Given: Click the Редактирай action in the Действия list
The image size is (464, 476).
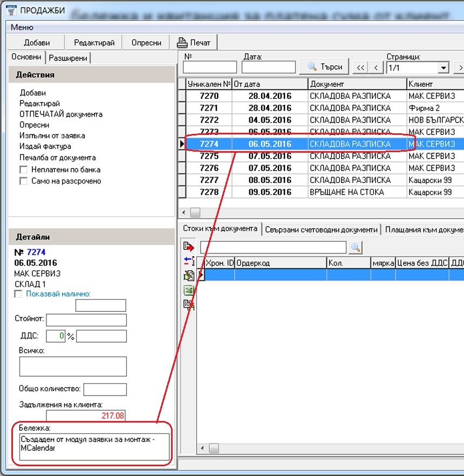Looking at the screenshot, I should pos(39,104).
